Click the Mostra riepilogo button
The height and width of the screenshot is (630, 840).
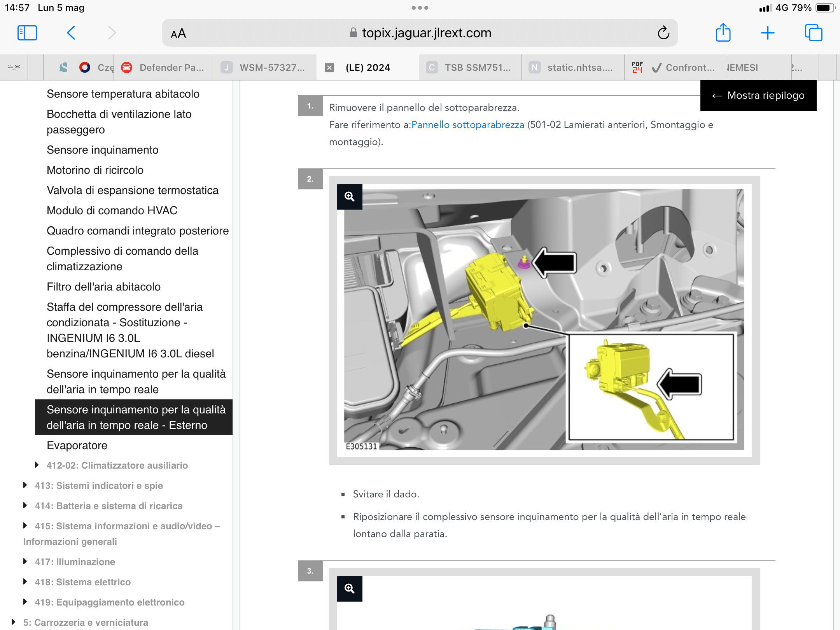point(758,96)
